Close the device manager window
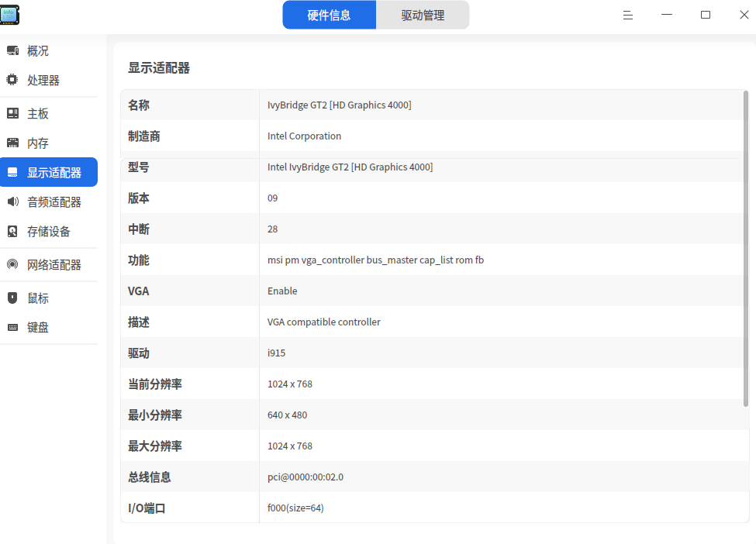 (744, 15)
